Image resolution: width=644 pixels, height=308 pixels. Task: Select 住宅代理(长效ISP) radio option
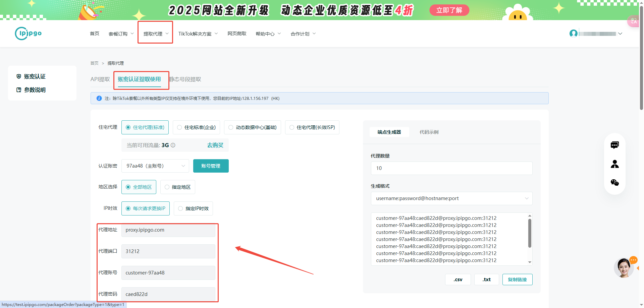[x=312, y=127]
